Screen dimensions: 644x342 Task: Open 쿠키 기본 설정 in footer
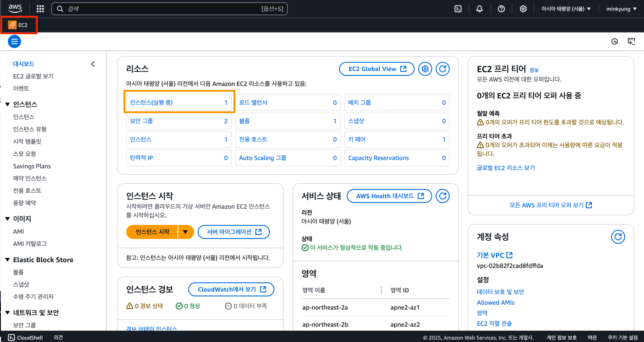623,338
